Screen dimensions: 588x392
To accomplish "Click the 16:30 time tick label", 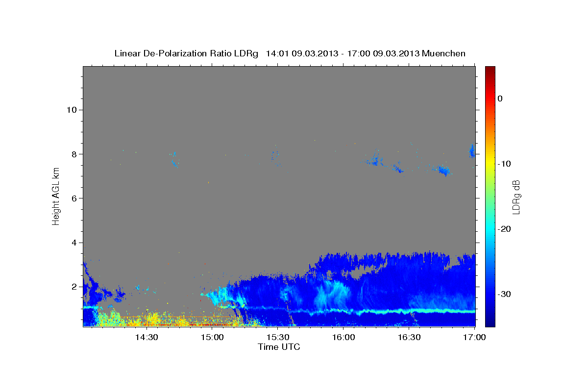I will pos(409,337).
